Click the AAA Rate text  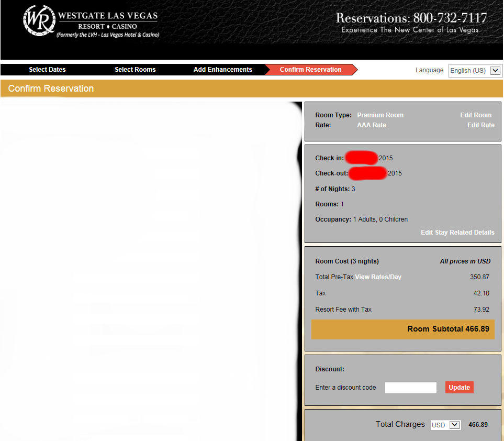coord(371,125)
